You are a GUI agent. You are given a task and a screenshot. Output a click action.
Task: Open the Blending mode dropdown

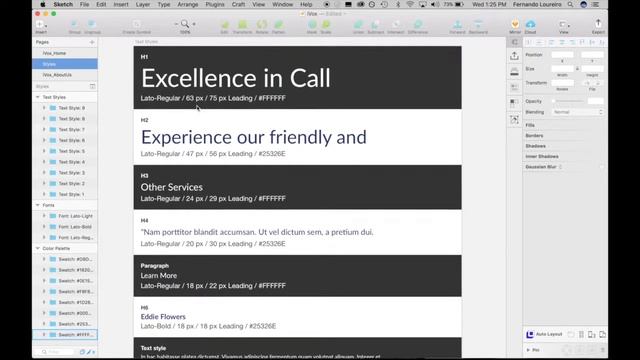click(x=578, y=112)
